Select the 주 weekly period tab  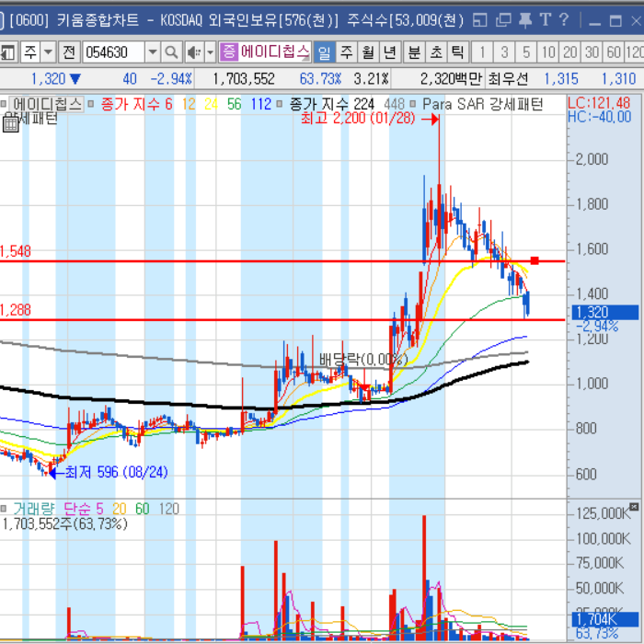tap(347, 52)
